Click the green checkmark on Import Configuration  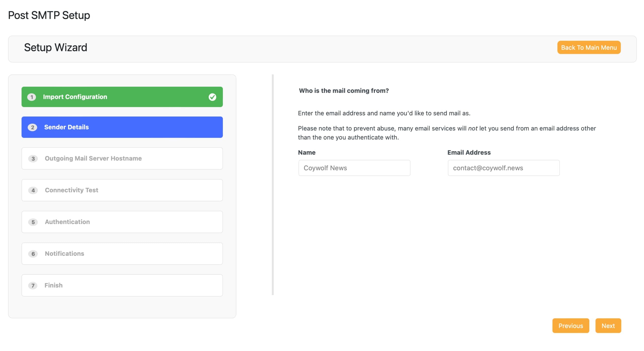pyautogui.click(x=212, y=97)
